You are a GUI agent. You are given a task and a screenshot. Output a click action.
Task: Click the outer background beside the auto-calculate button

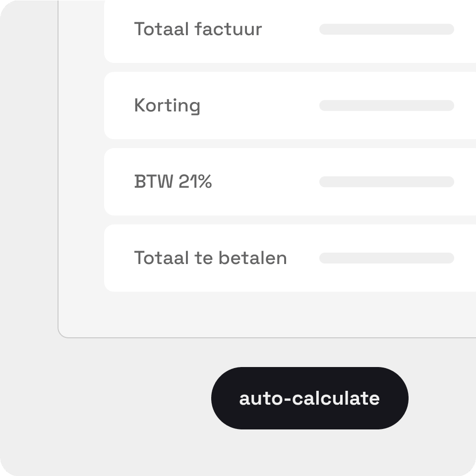121,398
